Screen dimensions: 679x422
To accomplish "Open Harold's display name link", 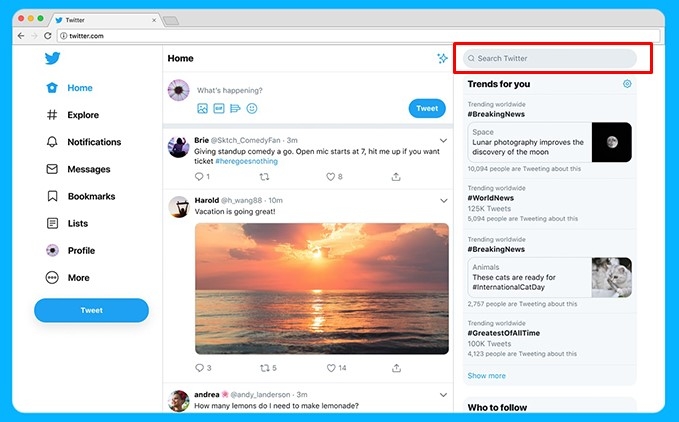I will (207, 200).
